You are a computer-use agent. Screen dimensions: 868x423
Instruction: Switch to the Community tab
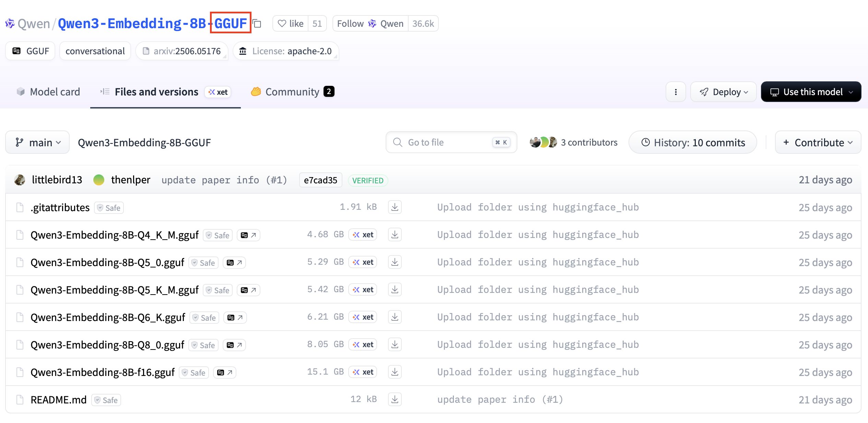pos(292,92)
